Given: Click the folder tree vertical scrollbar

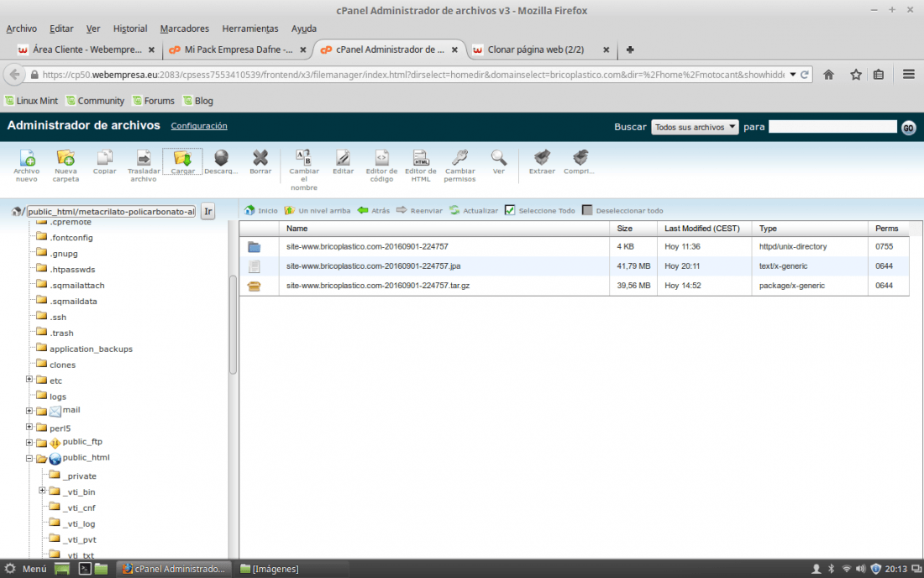Looking at the screenshot, I should 233,324.
